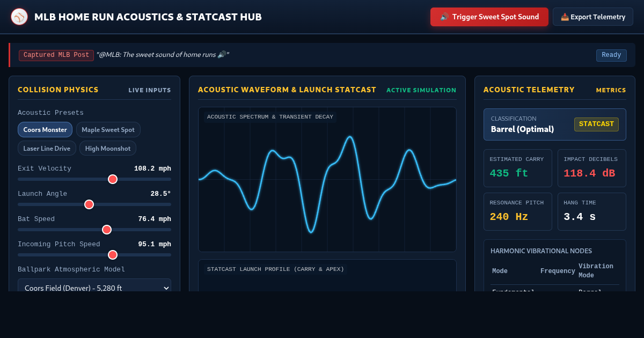
Task: Click the quoted @MLB post text
Action: (163, 55)
